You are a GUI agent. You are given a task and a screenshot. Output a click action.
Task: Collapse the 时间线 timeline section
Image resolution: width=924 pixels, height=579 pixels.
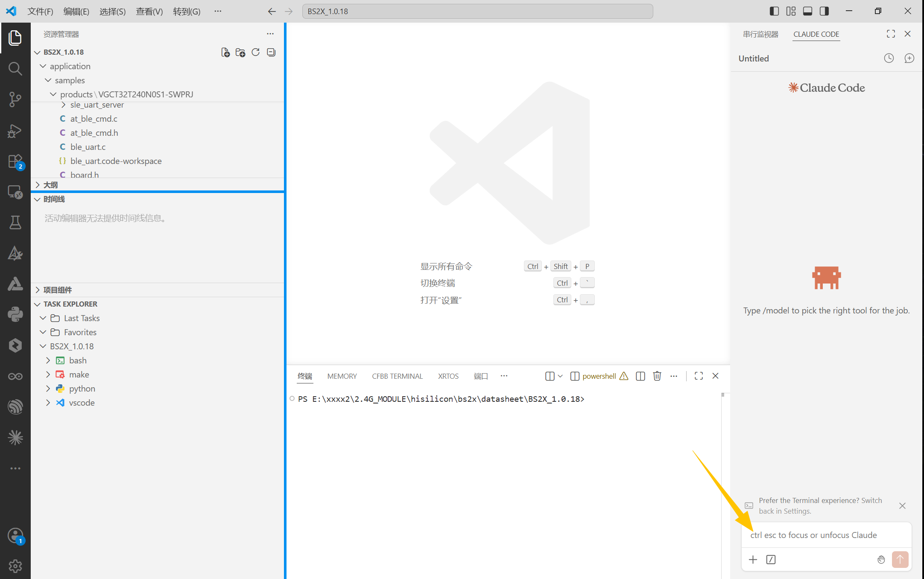[x=38, y=199]
